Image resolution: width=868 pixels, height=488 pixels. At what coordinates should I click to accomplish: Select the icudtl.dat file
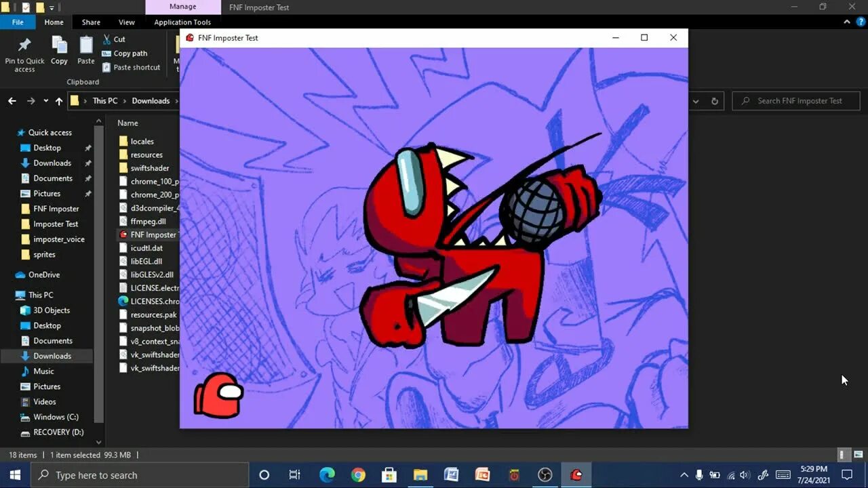pyautogui.click(x=146, y=248)
